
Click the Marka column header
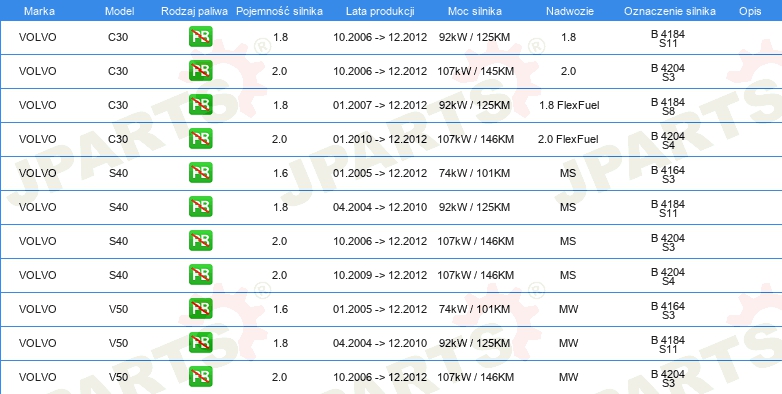(39, 11)
